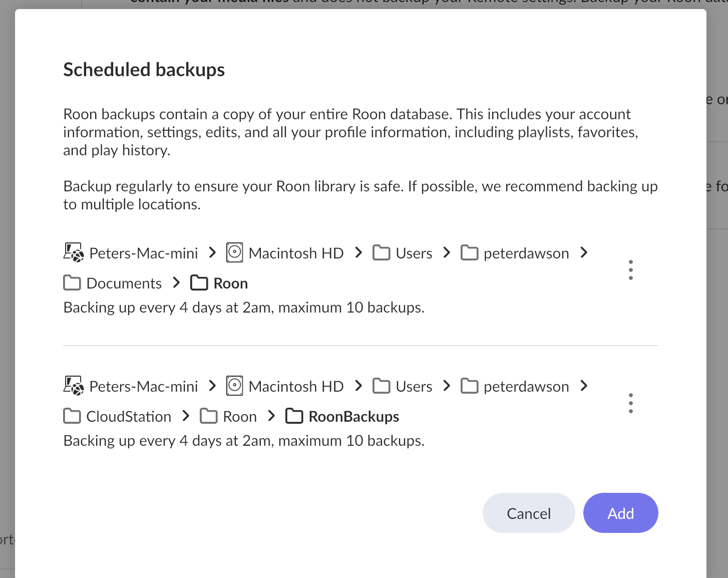Viewport: 728px width, 578px height.
Task: Select the 'Roon' label after CloudStation
Action: [x=240, y=417]
